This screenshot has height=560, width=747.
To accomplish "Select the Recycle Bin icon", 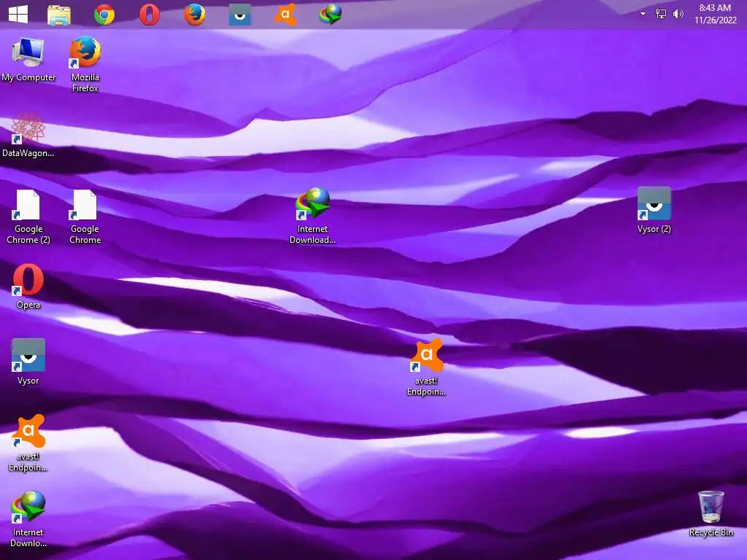I will pyautogui.click(x=711, y=514).
